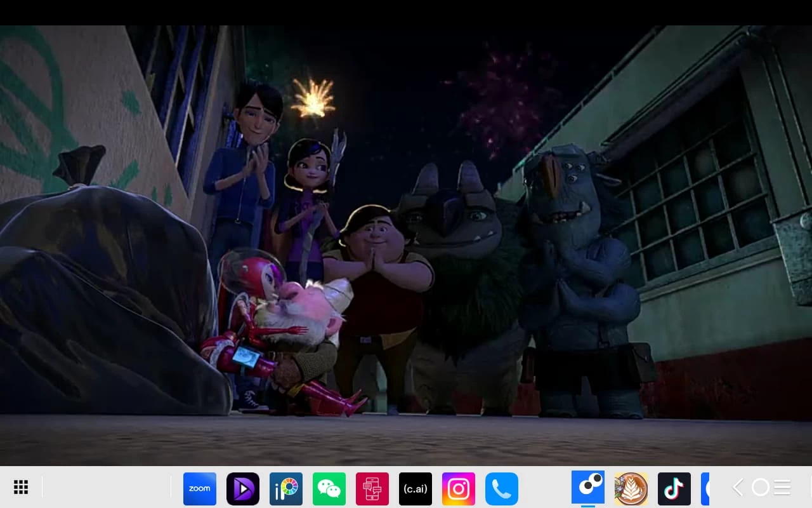Open the blue Phone dialer app

point(502,489)
